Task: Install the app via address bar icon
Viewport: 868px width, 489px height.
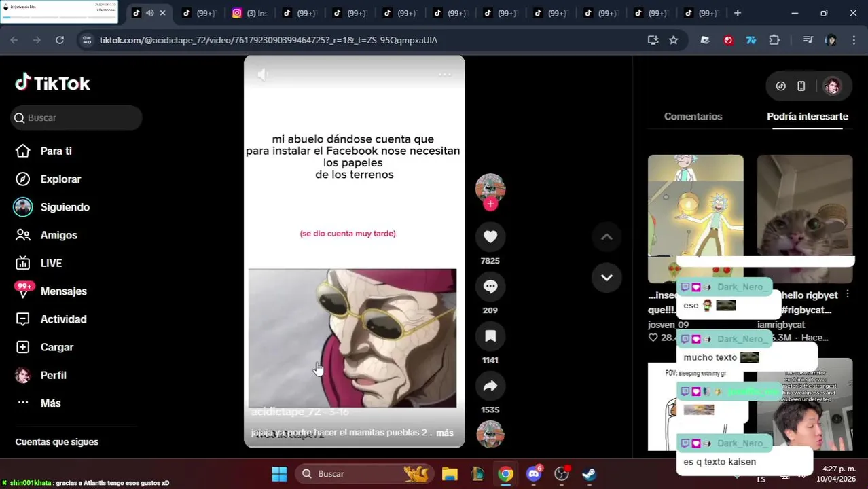Action: (653, 40)
